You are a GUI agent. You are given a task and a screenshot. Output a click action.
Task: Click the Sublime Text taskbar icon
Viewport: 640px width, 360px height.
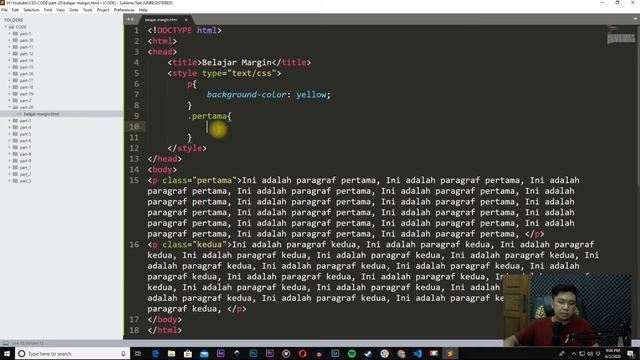coord(450,353)
